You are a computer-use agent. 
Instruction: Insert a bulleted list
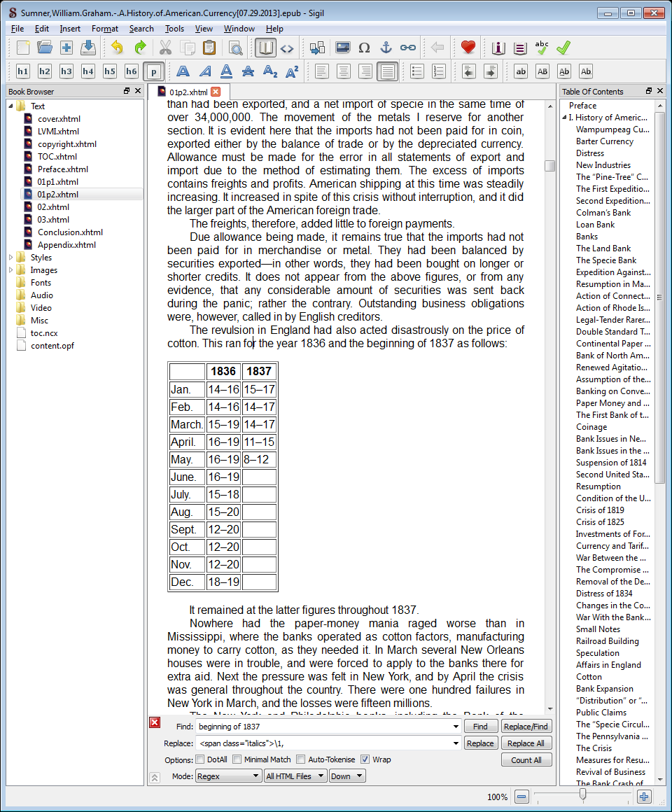[416, 71]
